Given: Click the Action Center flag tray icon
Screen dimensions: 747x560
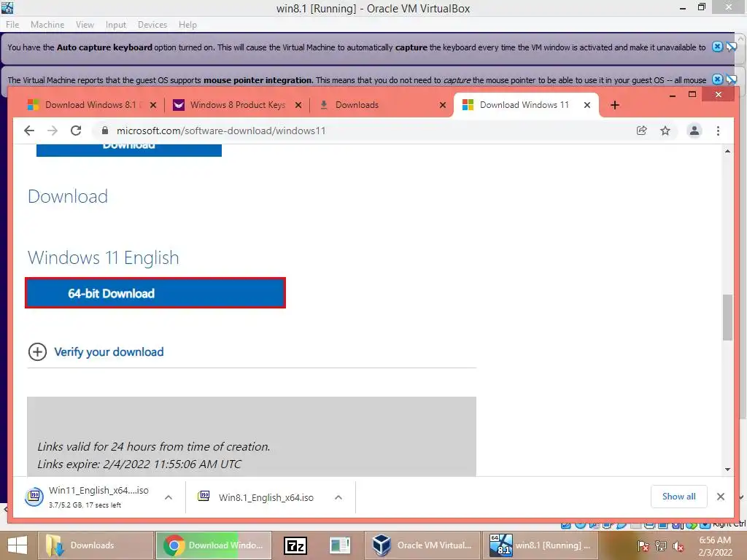Looking at the screenshot, I should (x=643, y=546).
